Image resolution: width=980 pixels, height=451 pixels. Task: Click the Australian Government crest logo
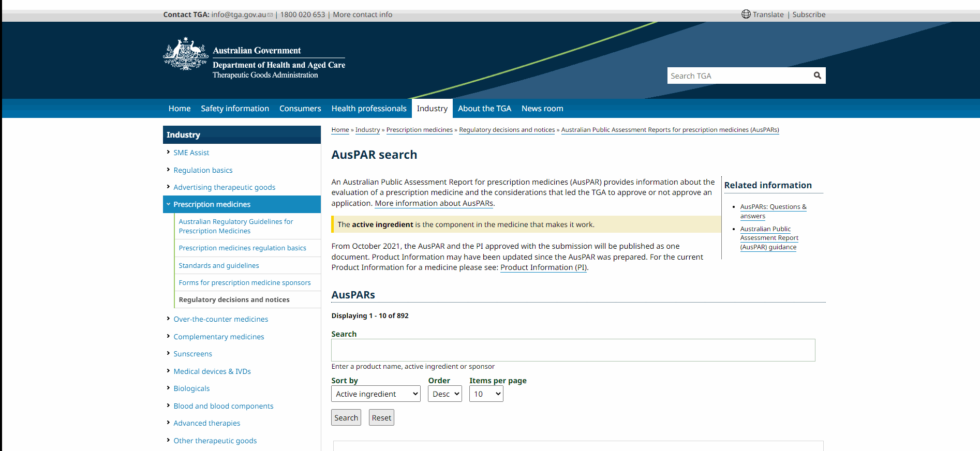(185, 54)
